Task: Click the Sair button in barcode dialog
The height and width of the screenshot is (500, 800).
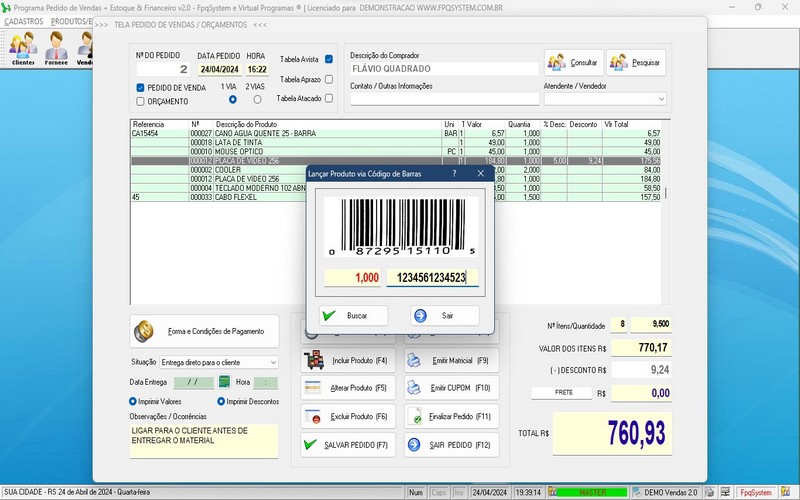Action: pyautogui.click(x=445, y=316)
